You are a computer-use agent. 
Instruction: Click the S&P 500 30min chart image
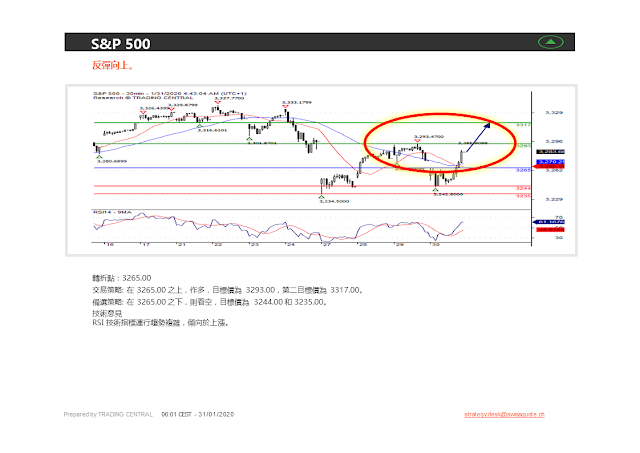[321, 170]
